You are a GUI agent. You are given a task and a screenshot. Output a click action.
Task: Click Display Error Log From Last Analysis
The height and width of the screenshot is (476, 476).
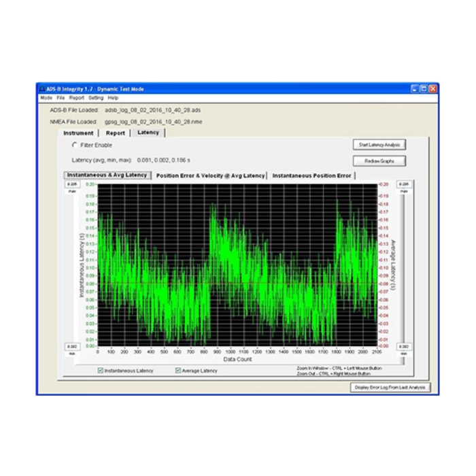click(x=390, y=388)
